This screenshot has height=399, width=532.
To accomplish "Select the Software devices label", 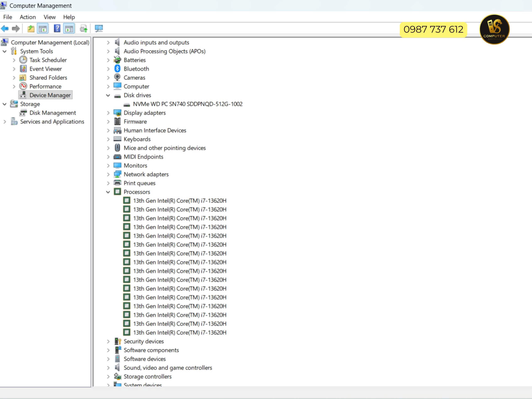I will click(145, 359).
